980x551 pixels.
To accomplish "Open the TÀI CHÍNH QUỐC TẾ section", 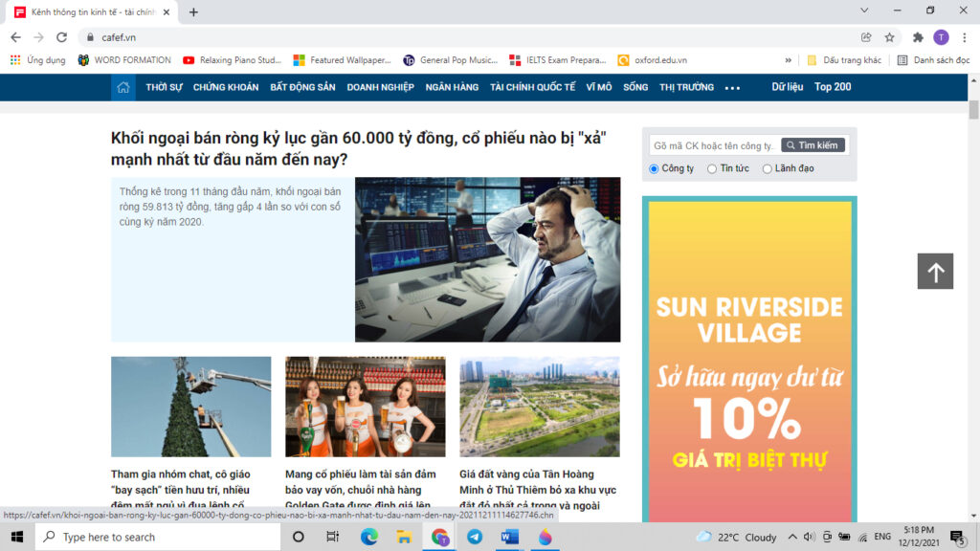I will pyautogui.click(x=532, y=87).
